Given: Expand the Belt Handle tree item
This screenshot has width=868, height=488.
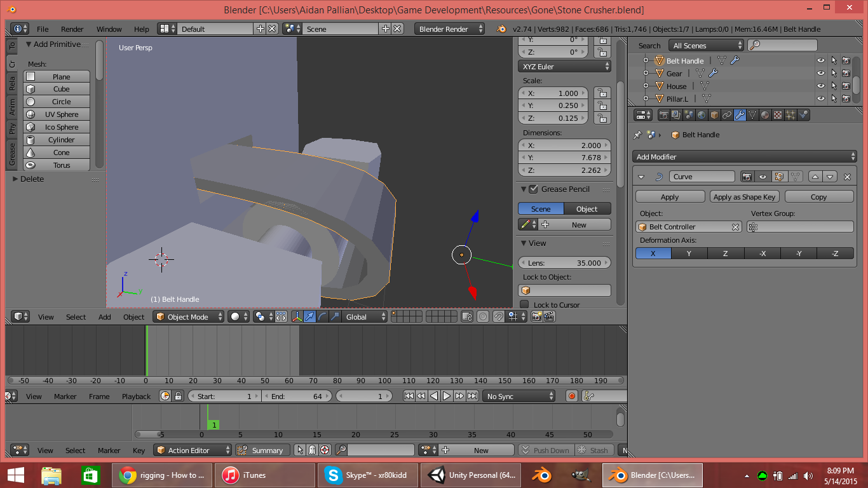Looking at the screenshot, I should [646, 61].
